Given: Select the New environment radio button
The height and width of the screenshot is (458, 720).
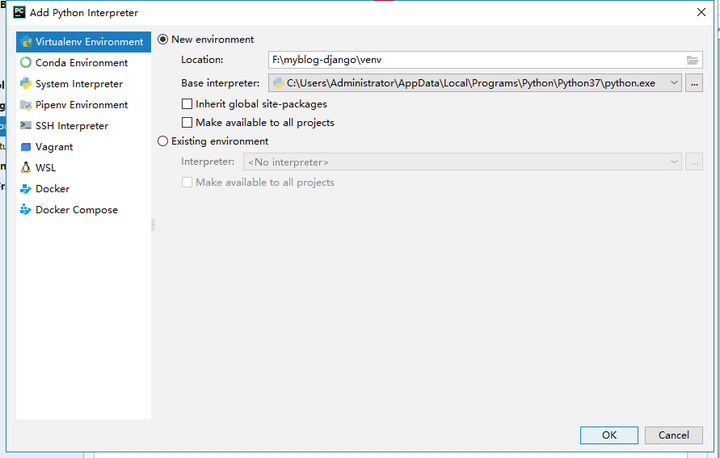Looking at the screenshot, I should [163, 40].
